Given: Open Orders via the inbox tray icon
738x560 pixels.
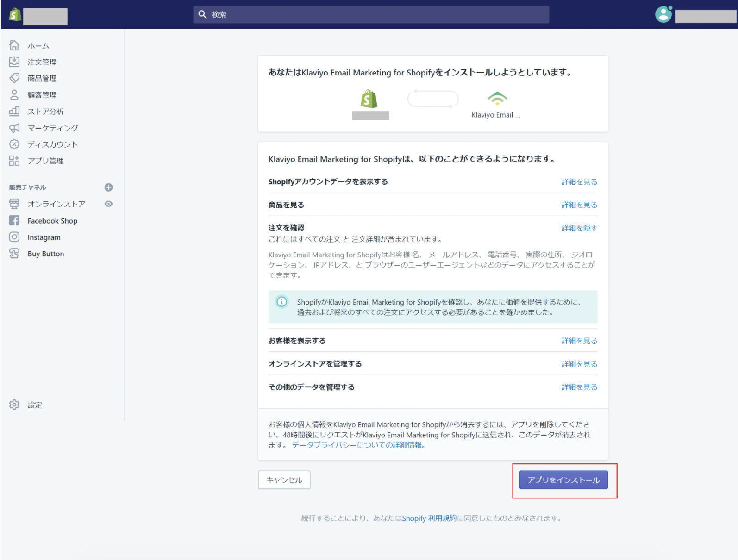Looking at the screenshot, I should [14, 62].
